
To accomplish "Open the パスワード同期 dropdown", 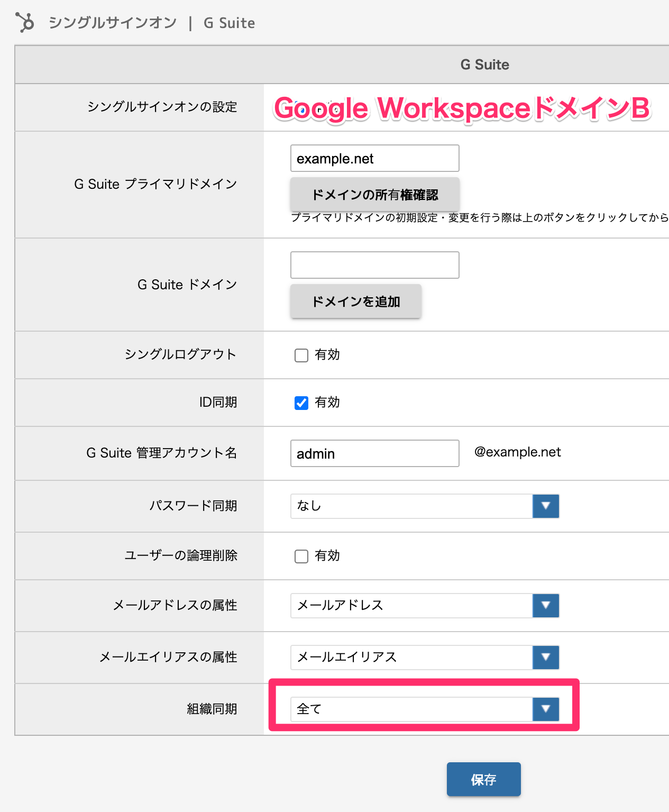I will point(425,506).
